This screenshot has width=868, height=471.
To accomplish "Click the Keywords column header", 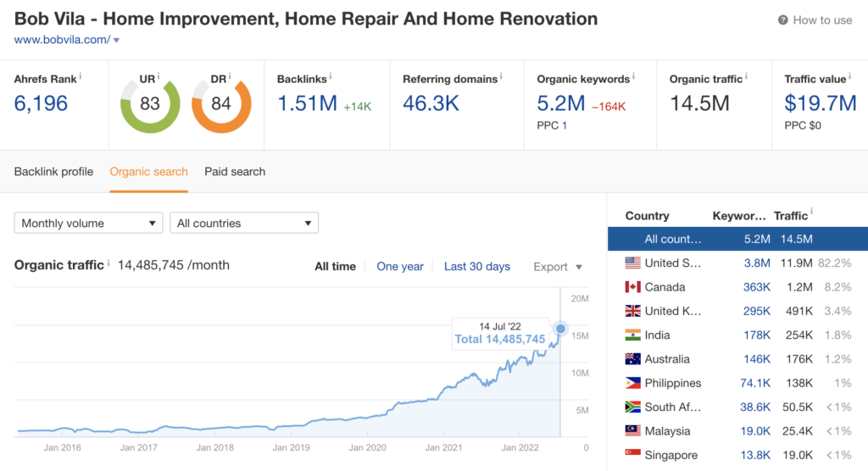I will [x=739, y=216].
